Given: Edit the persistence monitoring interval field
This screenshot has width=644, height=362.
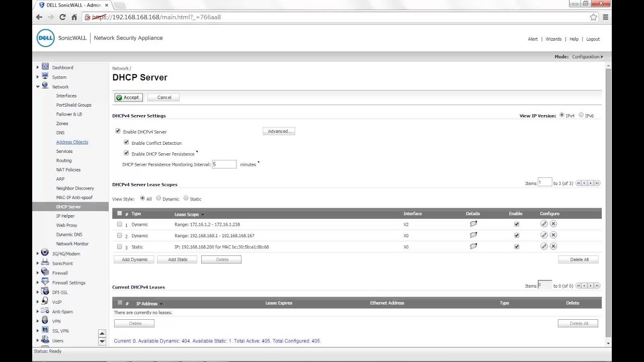Looking at the screenshot, I should tap(224, 164).
